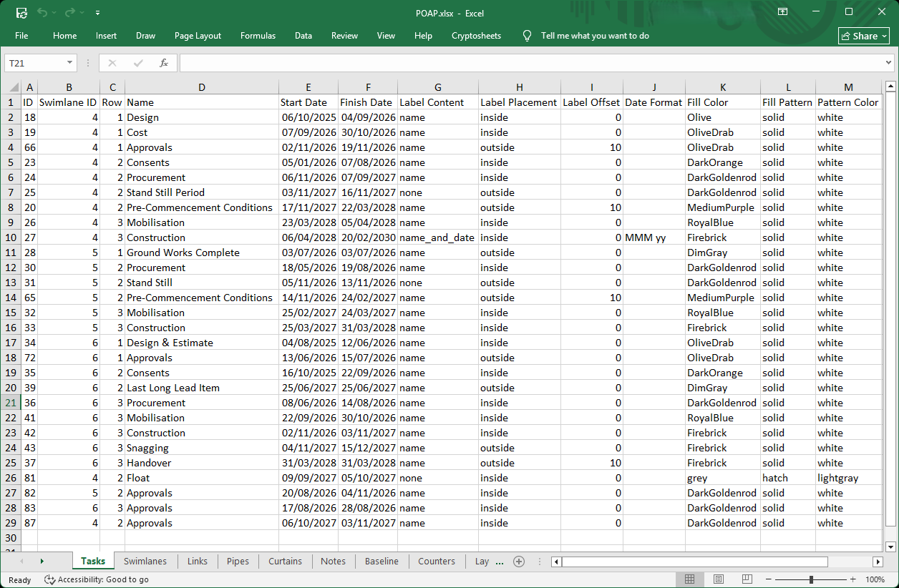Screen dimensions: 899x588
Task: Click the Tell me lightbulb icon
Action: 528,36
